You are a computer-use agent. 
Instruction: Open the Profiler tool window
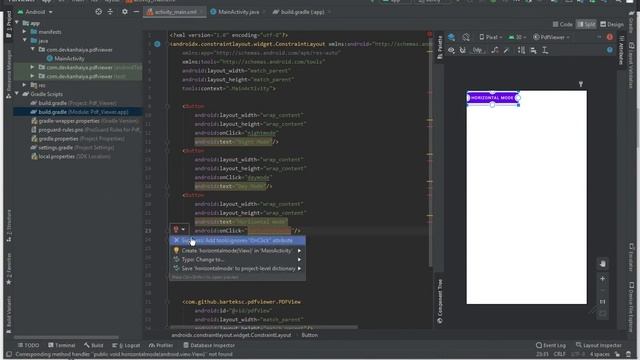(161, 345)
